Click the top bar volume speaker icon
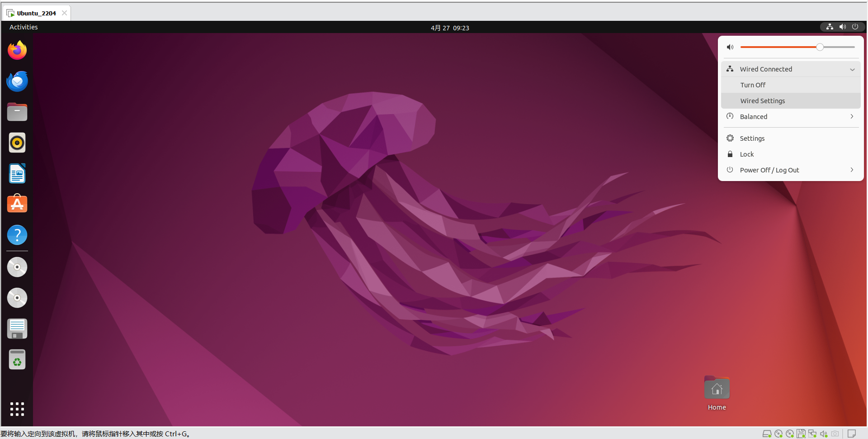The height and width of the screenshot is (439, 868). 843,27
